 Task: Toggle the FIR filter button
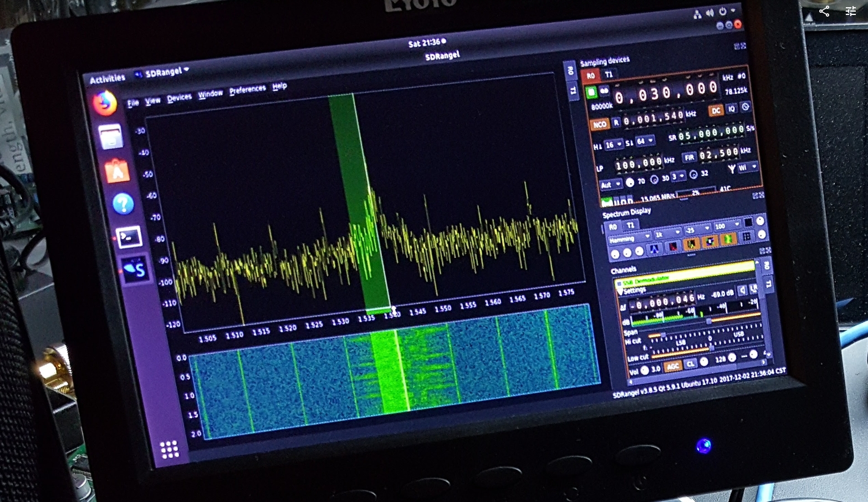click(689, 158)
